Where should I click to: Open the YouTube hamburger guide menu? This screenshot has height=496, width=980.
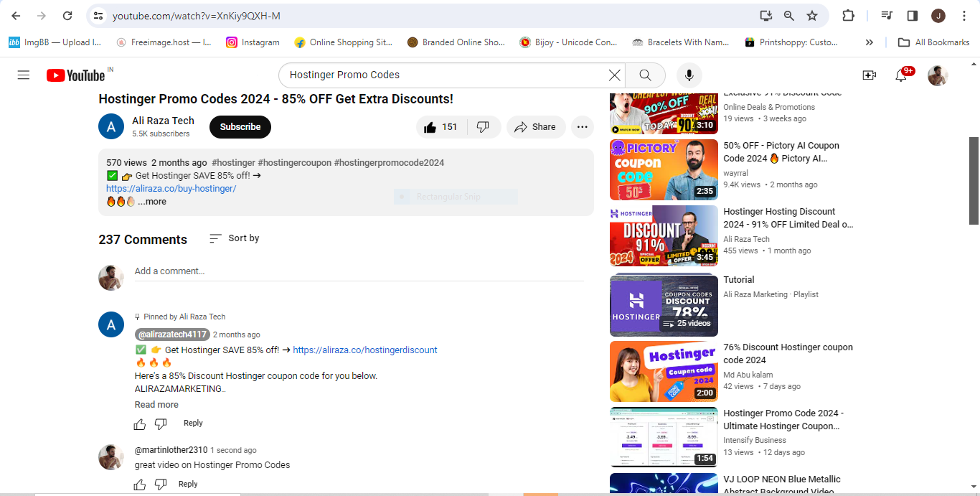(x=24, y=75)
